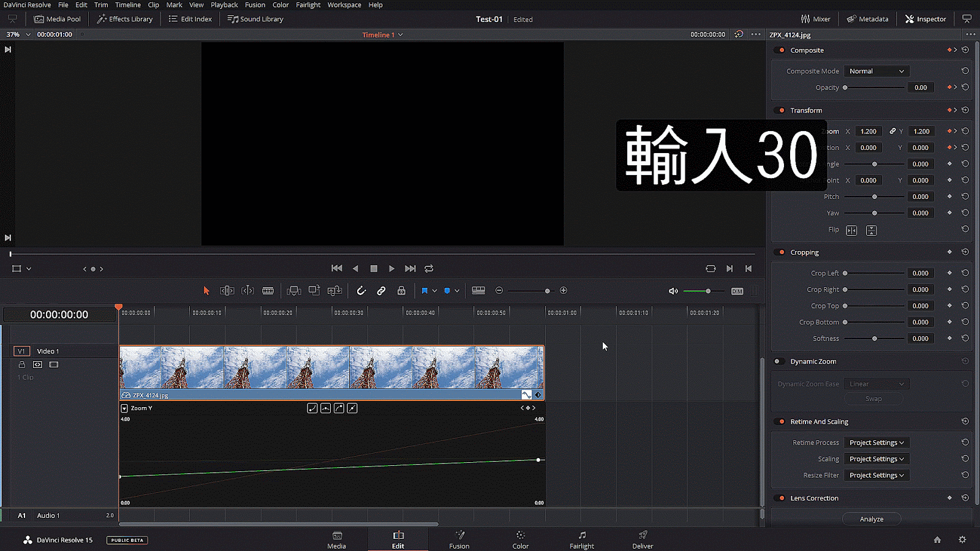Go to last frame in viewer
Screen dimensions: 980x551
point(410,268)
